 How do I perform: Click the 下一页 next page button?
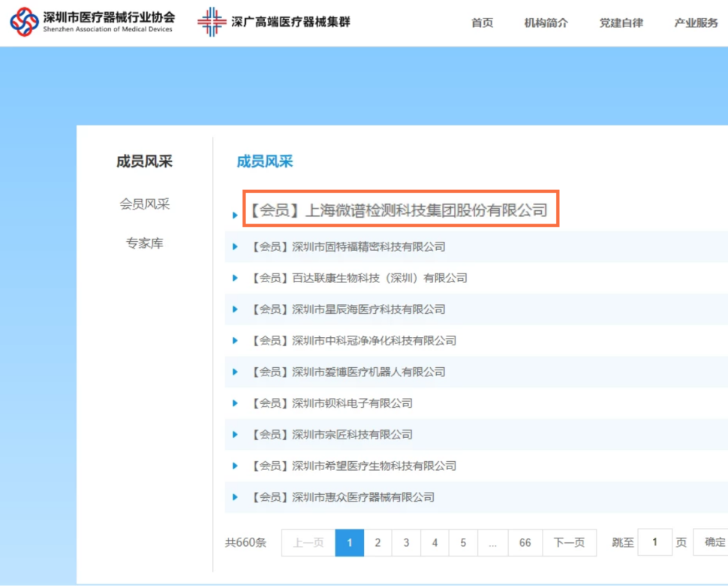click(x=569, y=542)
